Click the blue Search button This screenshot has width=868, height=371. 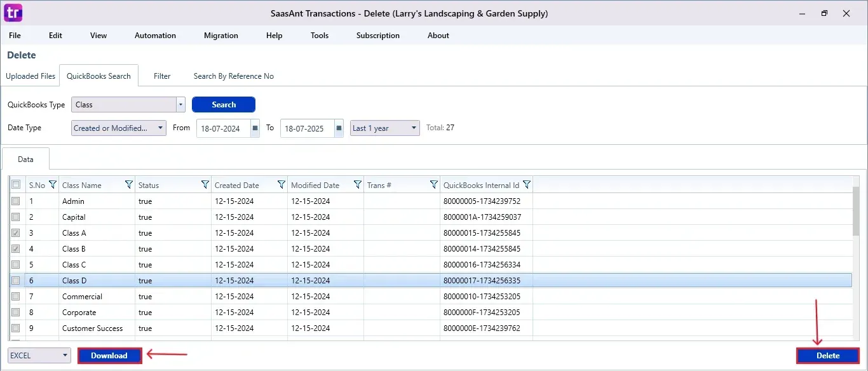pyautogui.click(x=224, y=105)
